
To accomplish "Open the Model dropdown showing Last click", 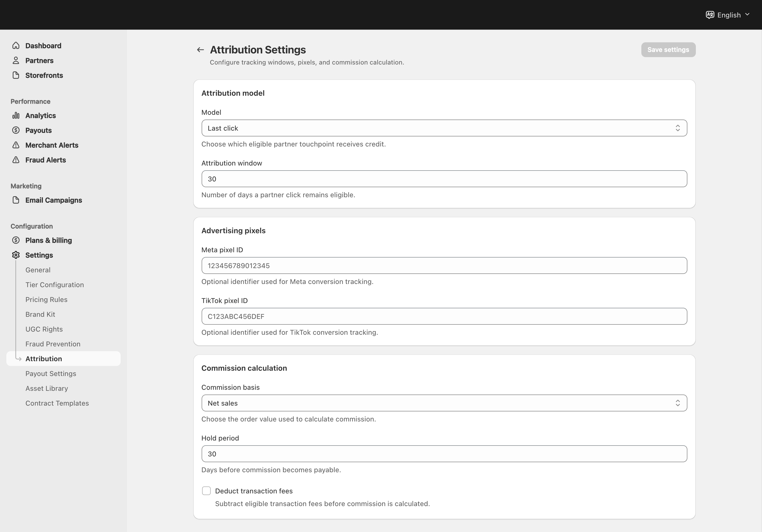I will click(444, 128).
